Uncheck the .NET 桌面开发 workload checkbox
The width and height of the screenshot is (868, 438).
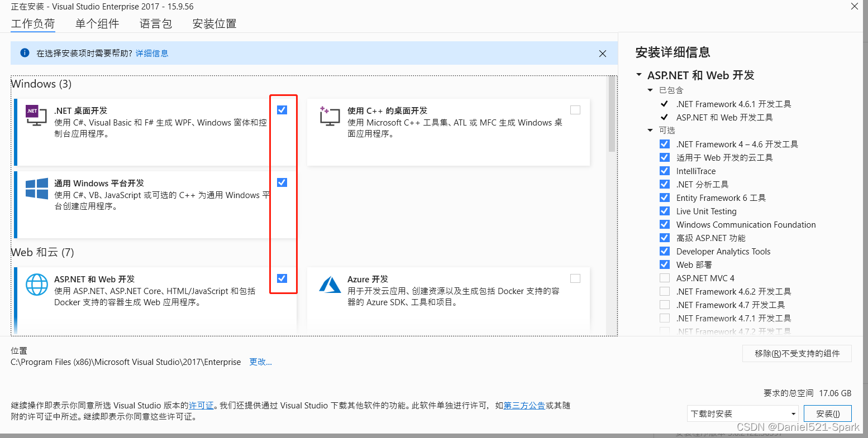pos(282,110)
